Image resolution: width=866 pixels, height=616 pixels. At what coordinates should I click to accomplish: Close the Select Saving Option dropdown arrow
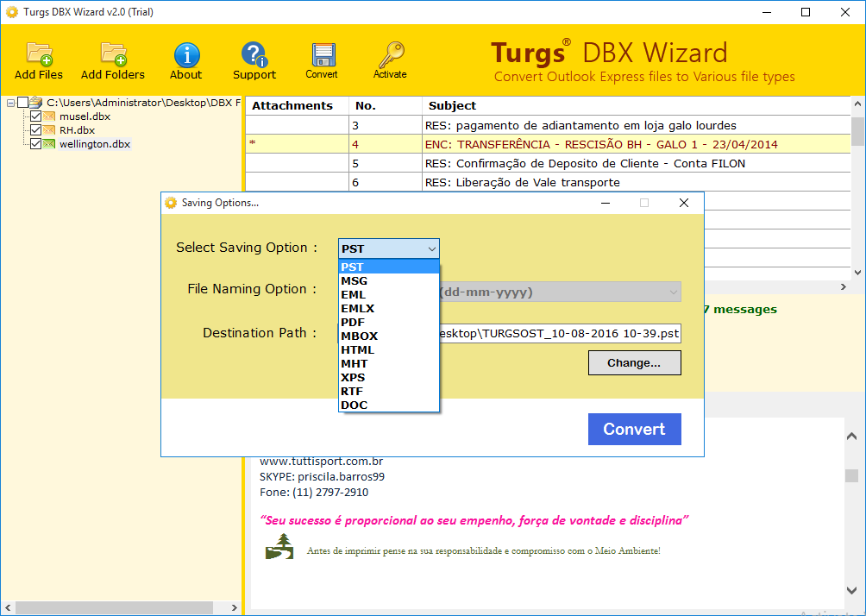tap(432, 249)
